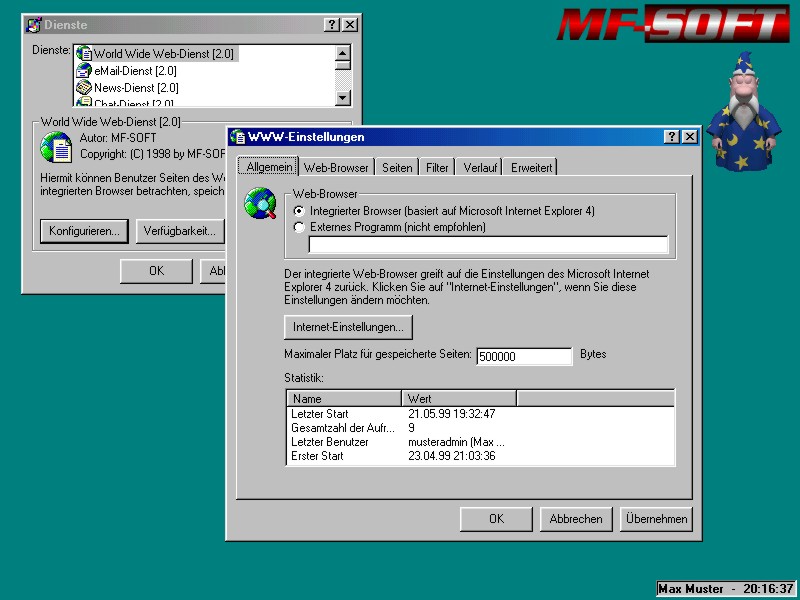Click the Chat-Dienst icon in Dienste list

(84, 102)
